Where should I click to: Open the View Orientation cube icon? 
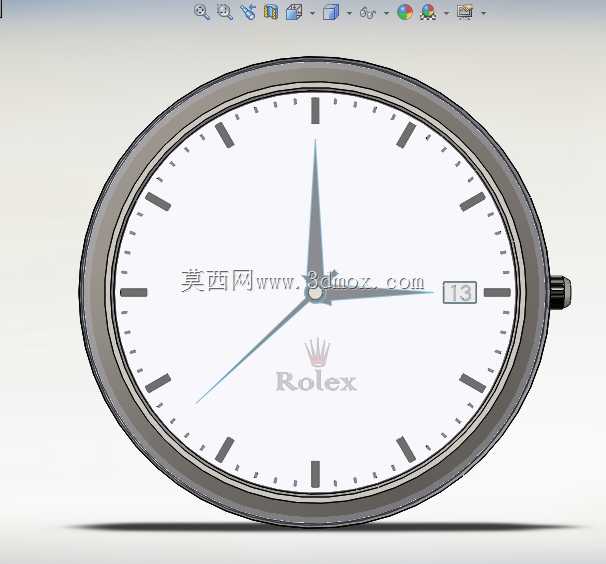point(294,12)
